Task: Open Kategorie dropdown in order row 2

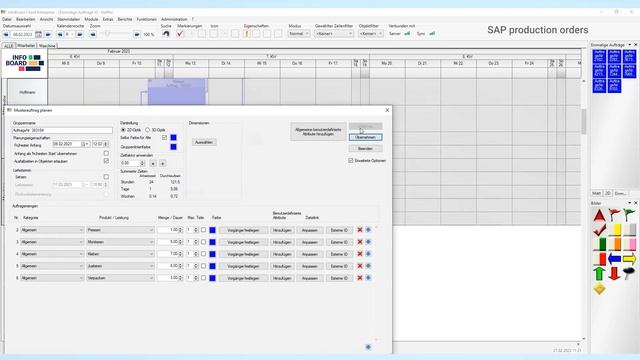Action: [x=52, y=230]
